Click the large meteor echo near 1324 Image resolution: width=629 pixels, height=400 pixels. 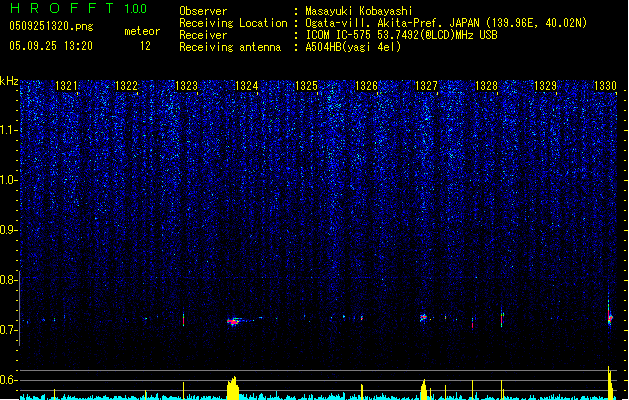[234, 321]
